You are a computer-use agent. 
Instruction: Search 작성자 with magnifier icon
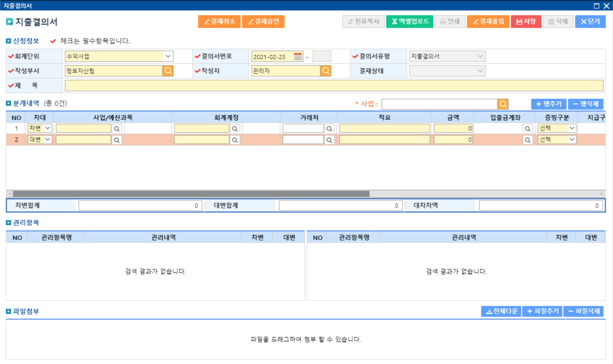(x=326, y=71)
